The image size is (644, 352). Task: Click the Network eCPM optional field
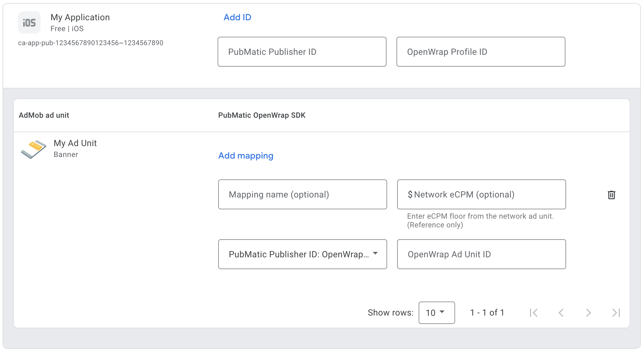481,194
